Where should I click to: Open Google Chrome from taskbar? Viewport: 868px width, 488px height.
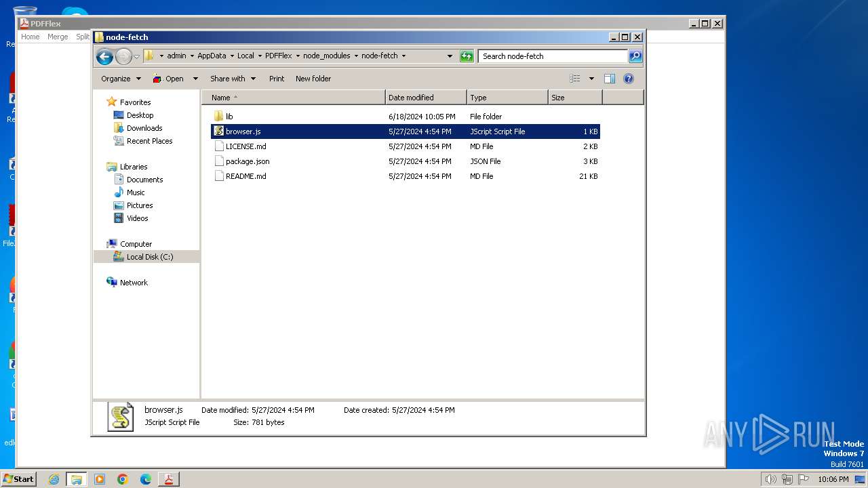click(123, 479)
